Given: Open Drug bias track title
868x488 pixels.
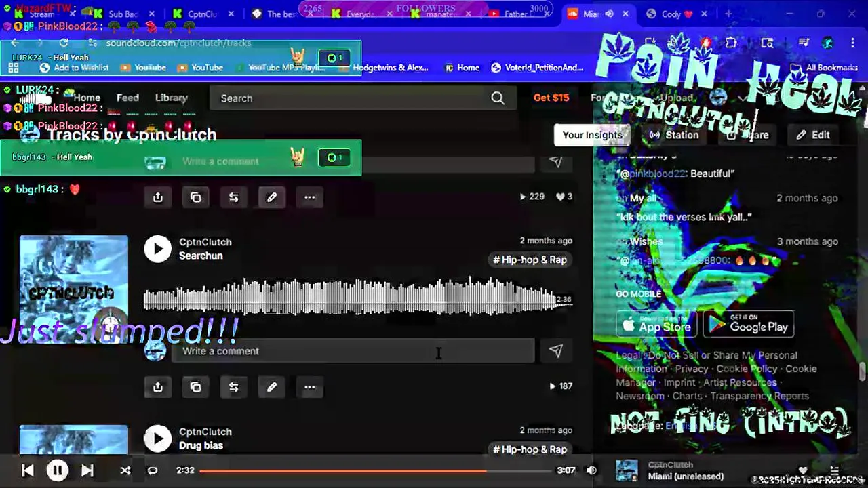Looking at the screenshot, I should [201, 445].
